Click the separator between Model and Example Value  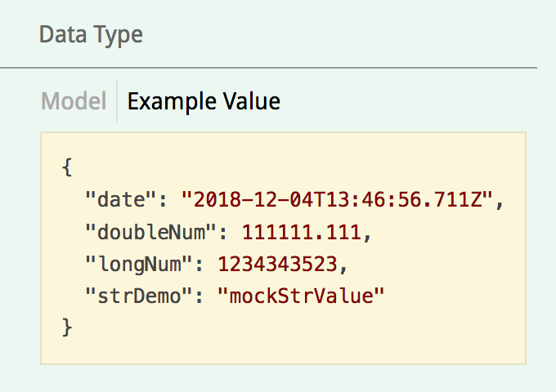point(117,101)
